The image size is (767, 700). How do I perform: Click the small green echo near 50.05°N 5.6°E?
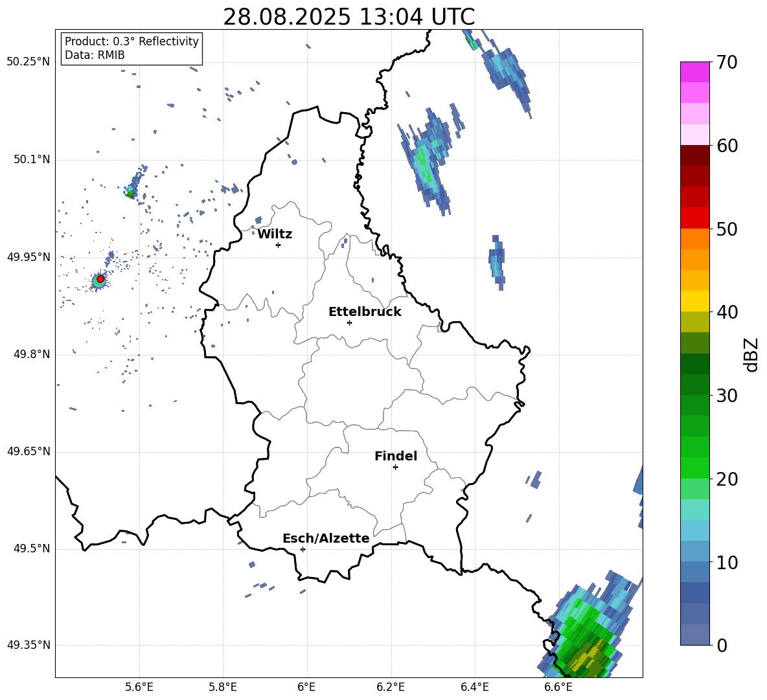pos(130,194)
